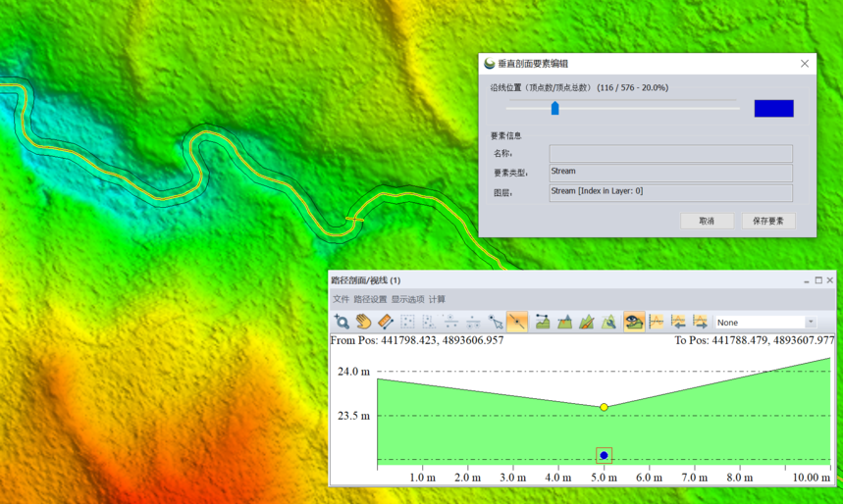
Task: Click the second dashed-line points icon
Action: pos(473,322)
